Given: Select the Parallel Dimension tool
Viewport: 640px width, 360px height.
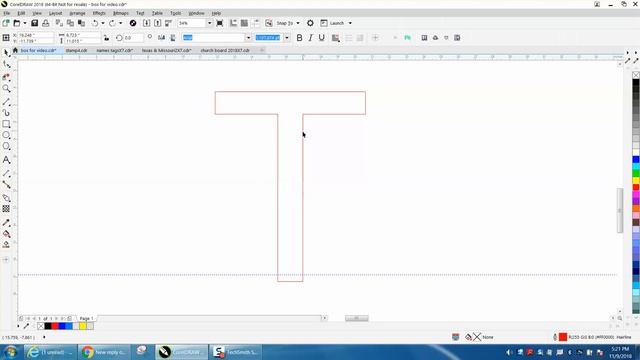Looking at the screenshot, I should 7,173.
